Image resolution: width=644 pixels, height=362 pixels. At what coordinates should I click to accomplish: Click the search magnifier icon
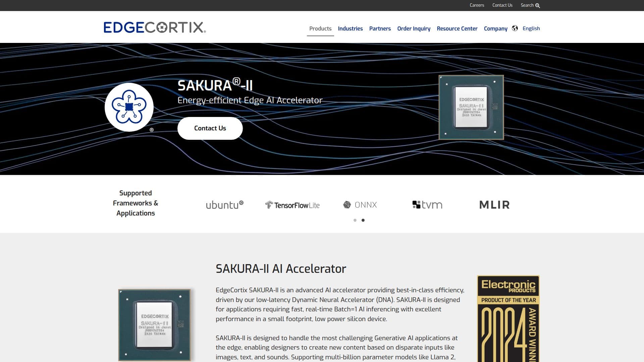[538, 6]
